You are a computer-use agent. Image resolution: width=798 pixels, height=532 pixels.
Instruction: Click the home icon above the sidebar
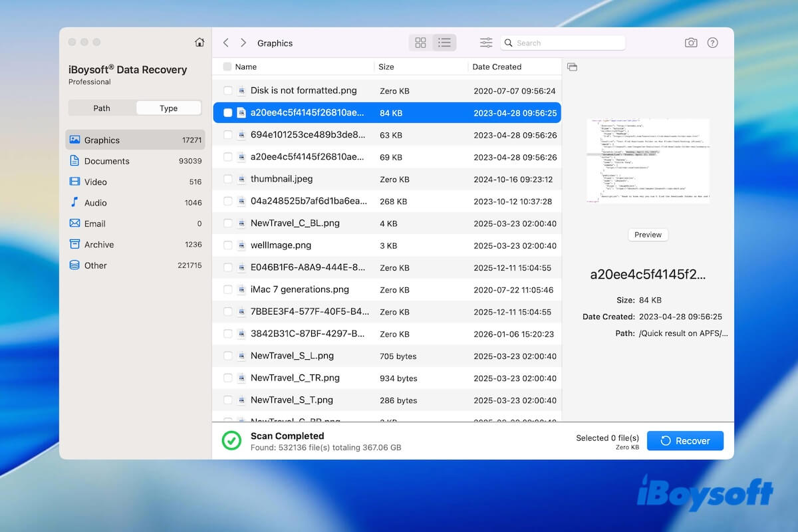(199, 41)
